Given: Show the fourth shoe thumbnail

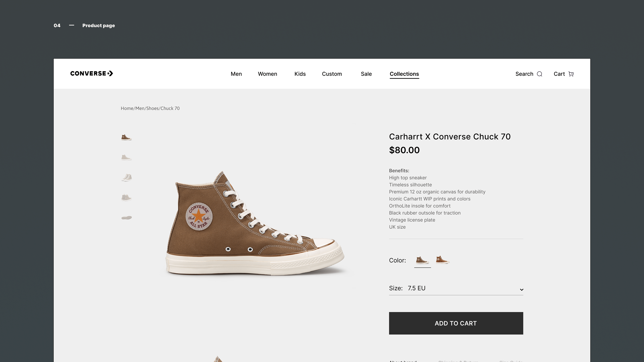Looking at the screenshot, I should click(x=126, y=198).
